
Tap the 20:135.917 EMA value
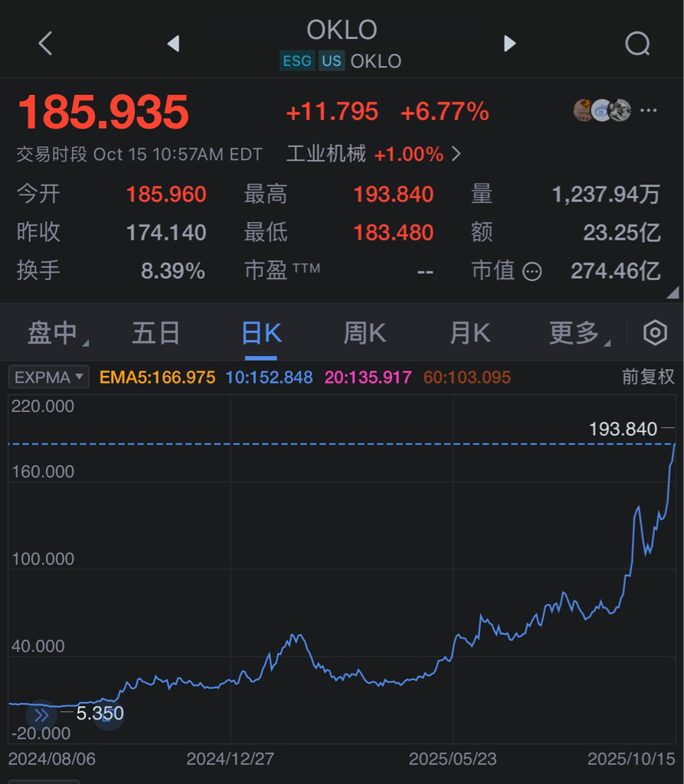coord(368,377)
